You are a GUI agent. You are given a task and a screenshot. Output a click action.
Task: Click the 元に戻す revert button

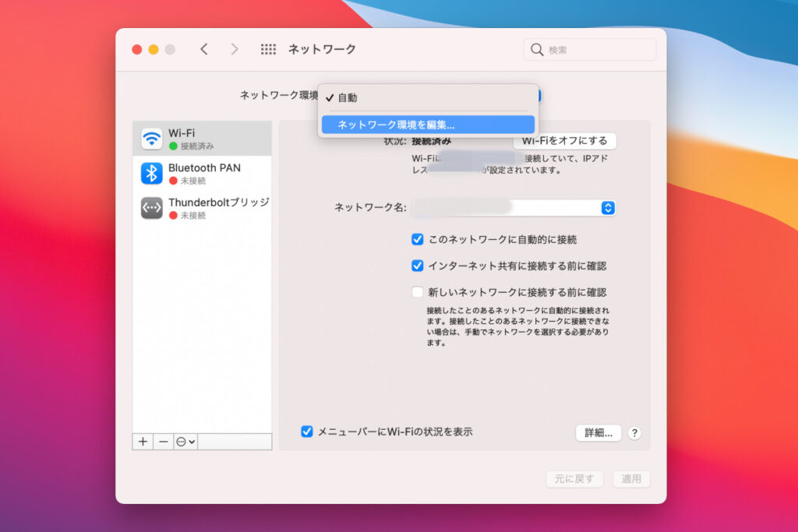coord(574,478)
